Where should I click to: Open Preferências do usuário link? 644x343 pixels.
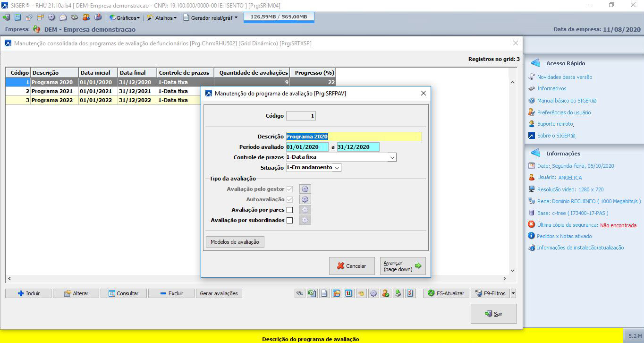click(x=564, y=112)
